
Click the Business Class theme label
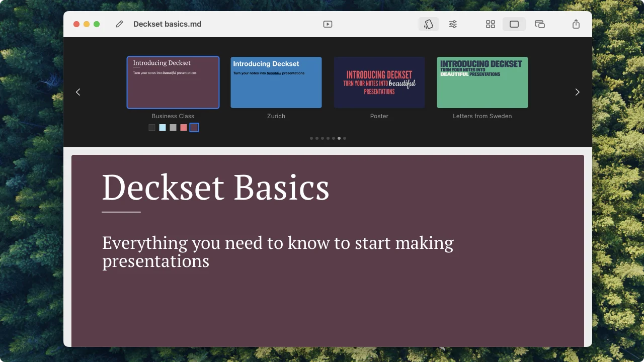(x=173, y=116)
